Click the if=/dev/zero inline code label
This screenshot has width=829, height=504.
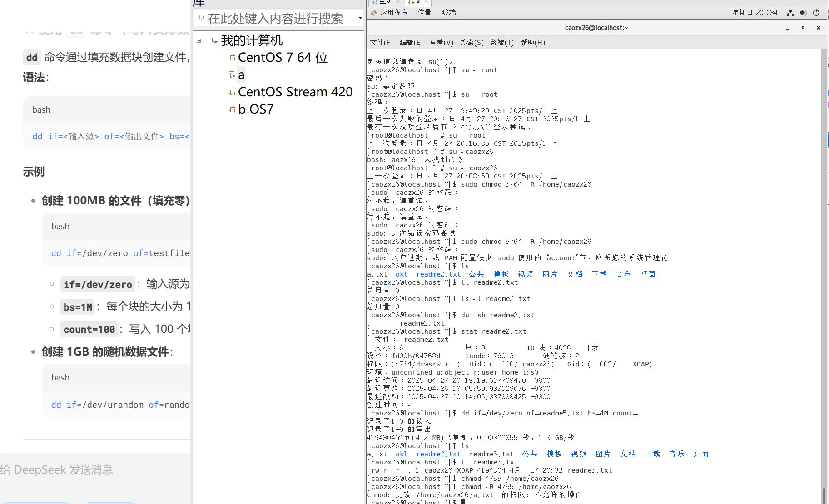[x=98, y=284]
